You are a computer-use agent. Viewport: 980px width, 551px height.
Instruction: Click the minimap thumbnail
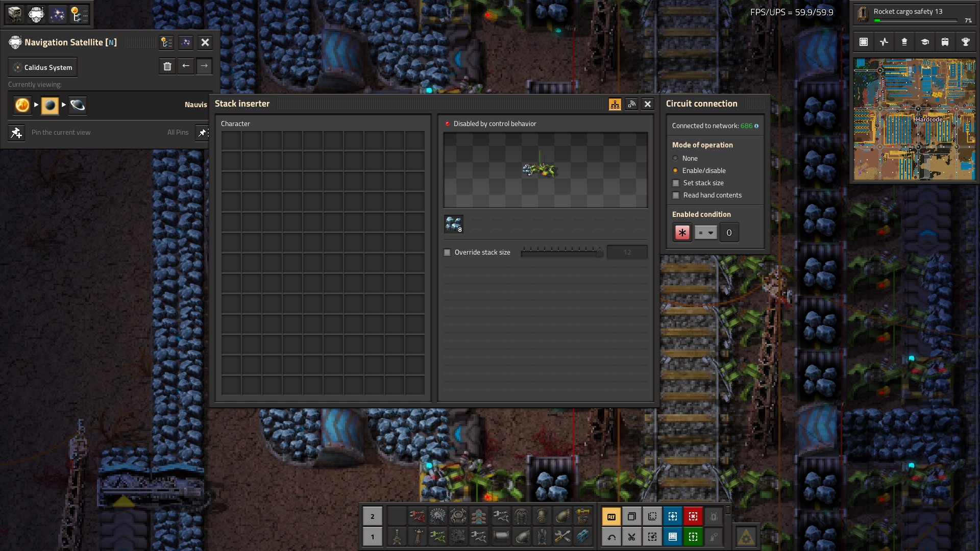point(914,119)
